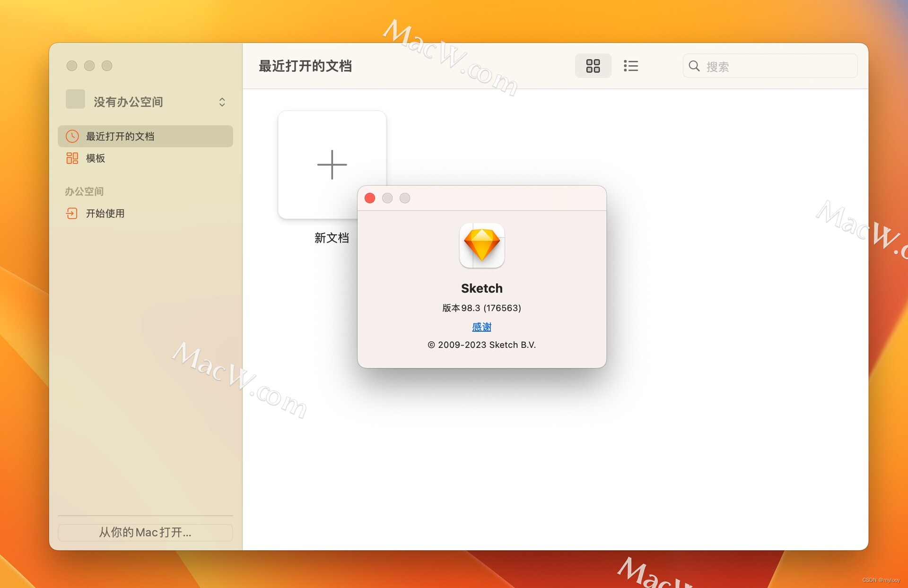The height and width of the screenshot is (588, 908).
Task: Select 开始使用 under workspaces
Action: (145, 214)
